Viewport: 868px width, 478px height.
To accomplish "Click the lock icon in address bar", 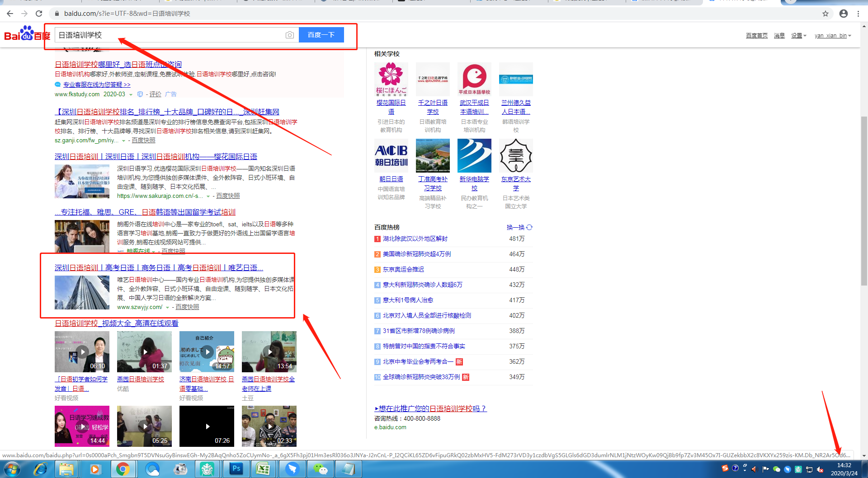I will click(x=57, y=14).
